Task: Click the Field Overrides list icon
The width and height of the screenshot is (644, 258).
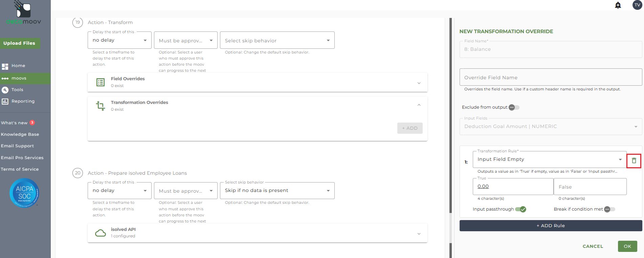Action: 101,82
